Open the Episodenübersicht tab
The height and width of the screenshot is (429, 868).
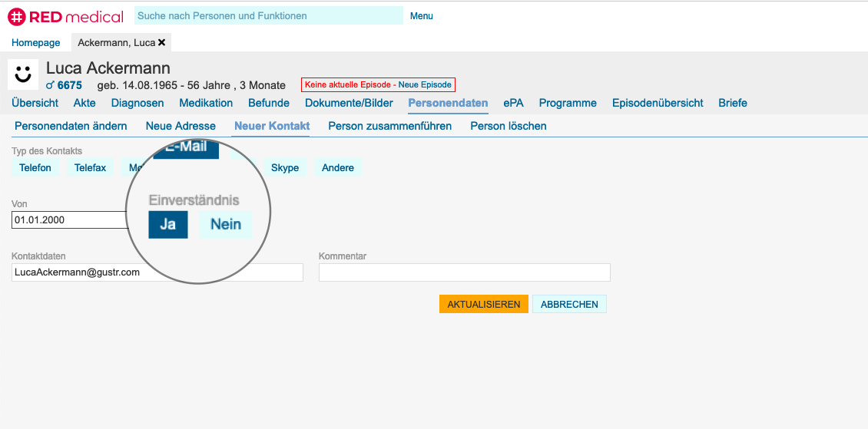658,103
